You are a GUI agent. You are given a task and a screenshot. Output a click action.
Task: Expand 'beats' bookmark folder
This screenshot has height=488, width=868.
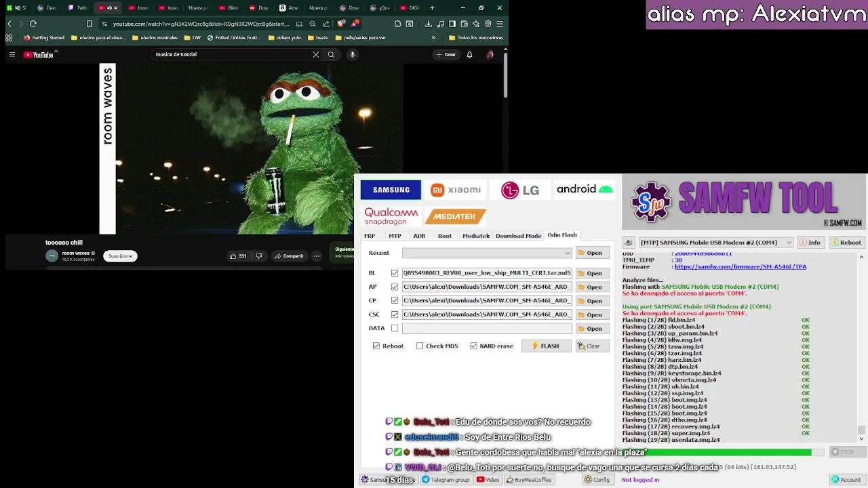coord(318,38)
